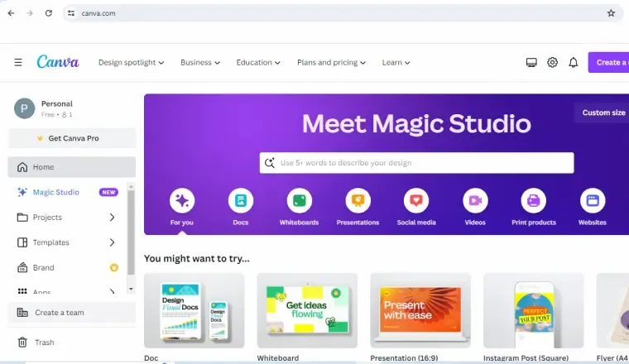Viewport: 629px width, 364px height.
Task: Go back to the previous browser page
Action: pyautogui.click(x=11, y=13)
